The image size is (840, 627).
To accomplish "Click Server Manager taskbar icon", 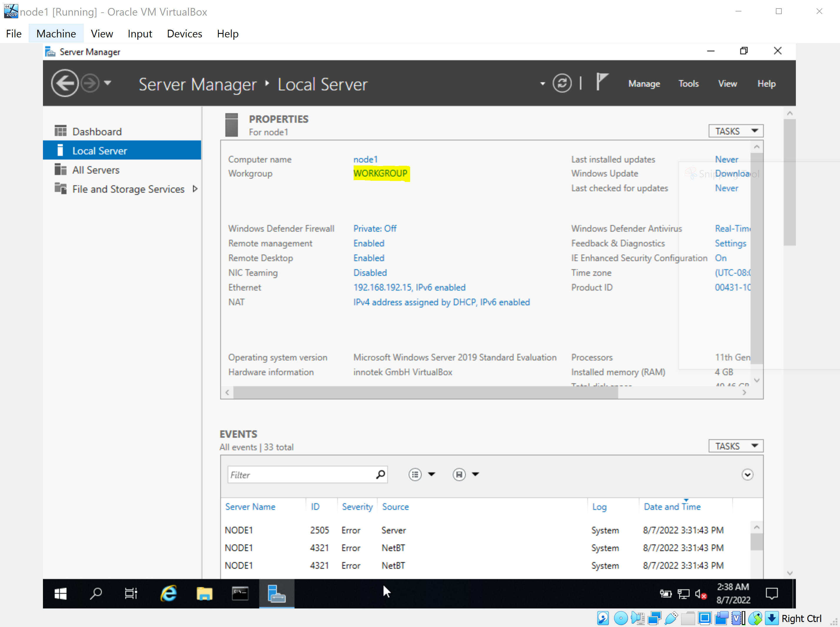I will point(277,594).
